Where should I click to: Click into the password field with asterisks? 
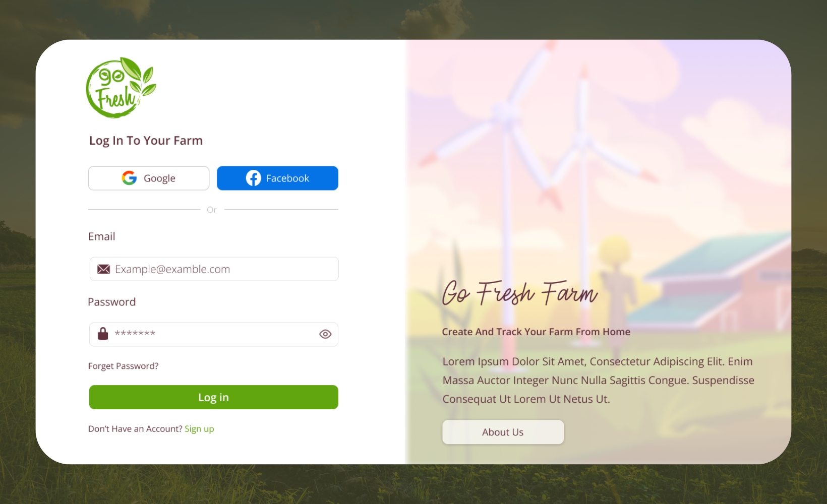(214, 334)
